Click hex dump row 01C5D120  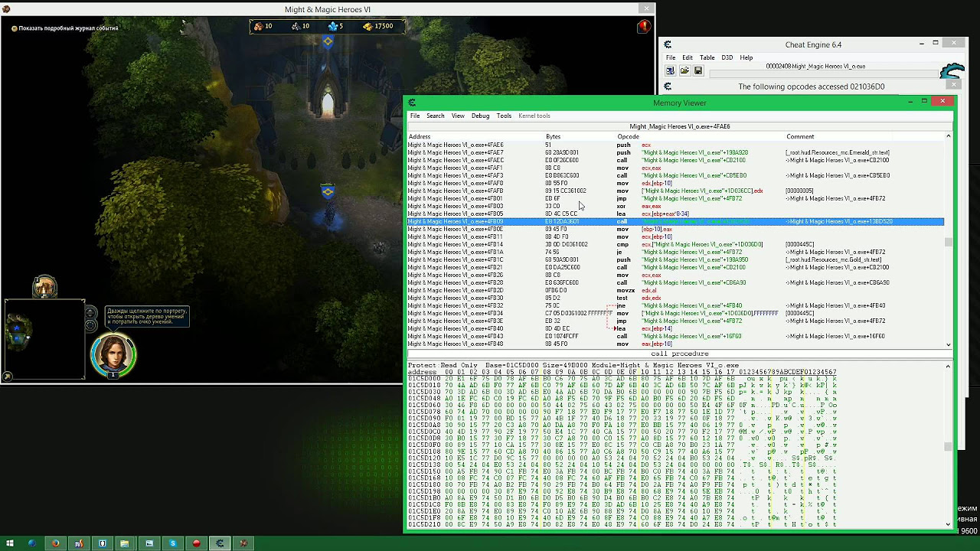pyautogui.click(x=622, y=458)
